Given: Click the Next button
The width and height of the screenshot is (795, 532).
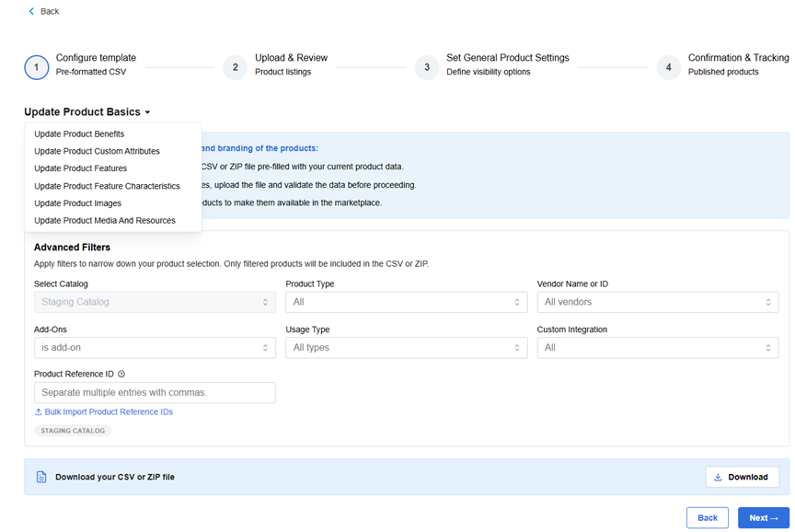Looking at the screenshot, I should (763, 518).
